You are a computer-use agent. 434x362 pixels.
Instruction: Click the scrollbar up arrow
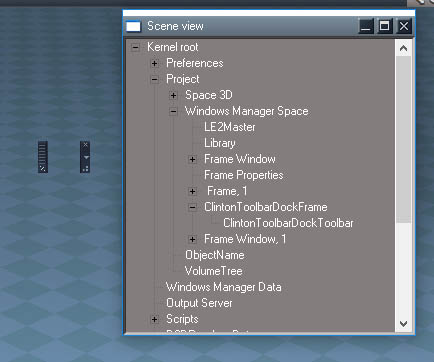(x=403, y=48)
